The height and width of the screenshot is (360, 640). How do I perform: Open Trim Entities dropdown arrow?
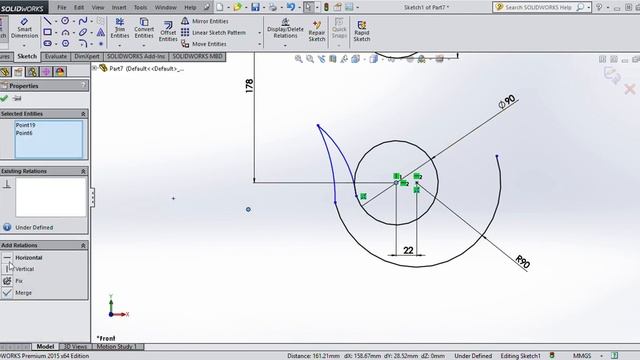click(x=120, y=45)
